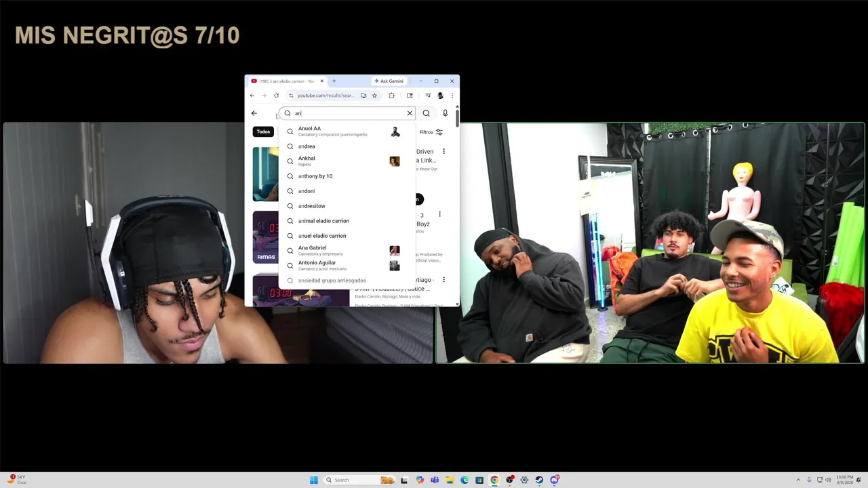
Task: Open more options for the Brytiago video result
Action: tap(443, 279)
